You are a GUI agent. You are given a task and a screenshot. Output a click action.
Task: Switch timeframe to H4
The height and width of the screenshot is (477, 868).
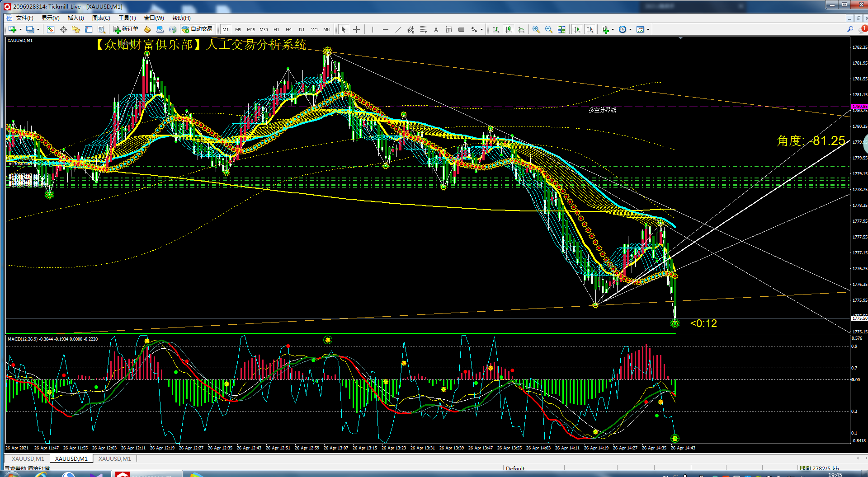[289, 29]
